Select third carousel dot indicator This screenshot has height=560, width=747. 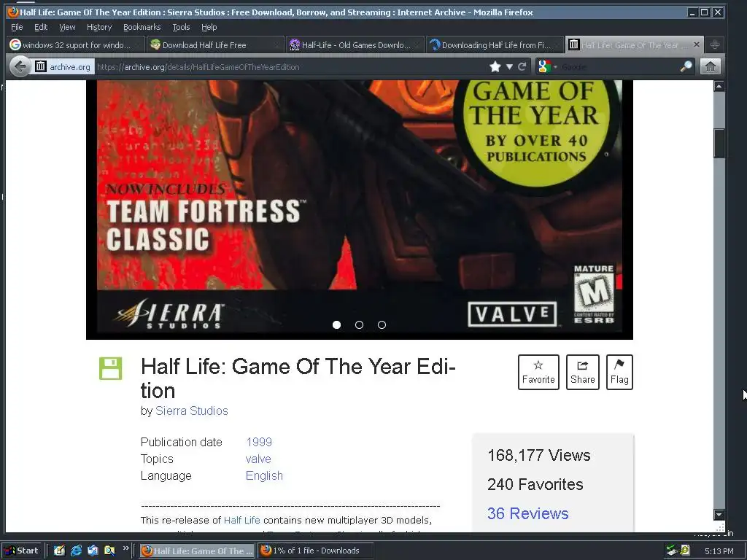[382, 324]
